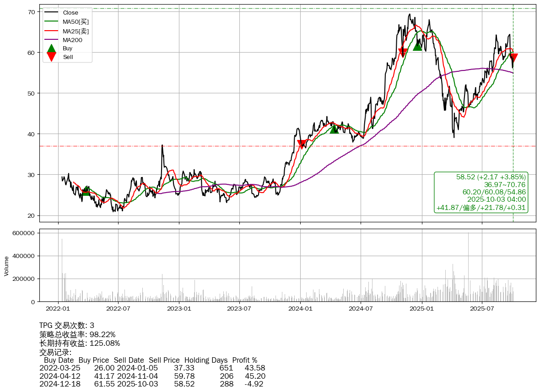This screenshot has width=540, height=392.
Task: Click the 2025-07 x-axis date label
Action: tap(482, 308)
